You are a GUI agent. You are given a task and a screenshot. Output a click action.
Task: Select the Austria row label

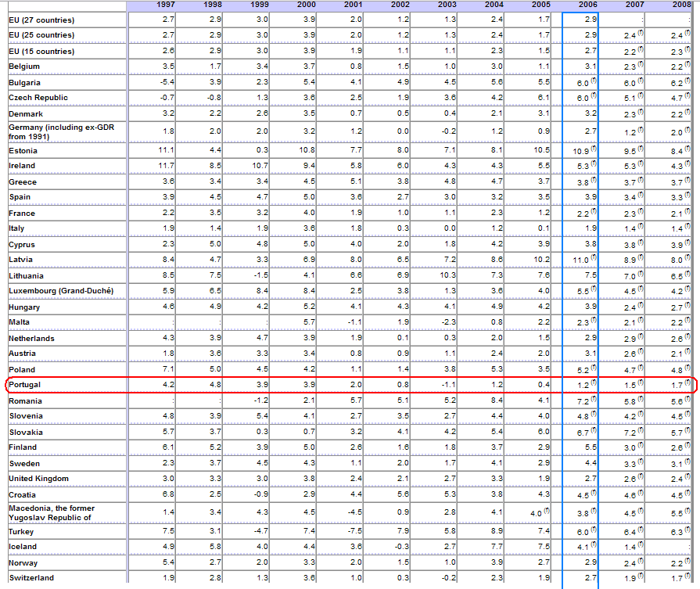click(x=23, y=354)
